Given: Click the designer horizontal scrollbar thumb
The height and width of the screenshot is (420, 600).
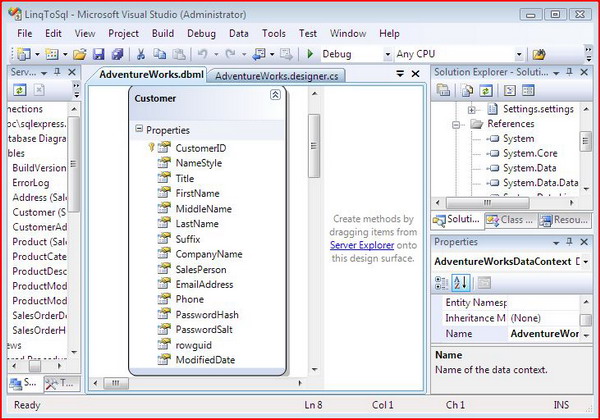Looking at the screenshot, I should click(x=116, y=383).
